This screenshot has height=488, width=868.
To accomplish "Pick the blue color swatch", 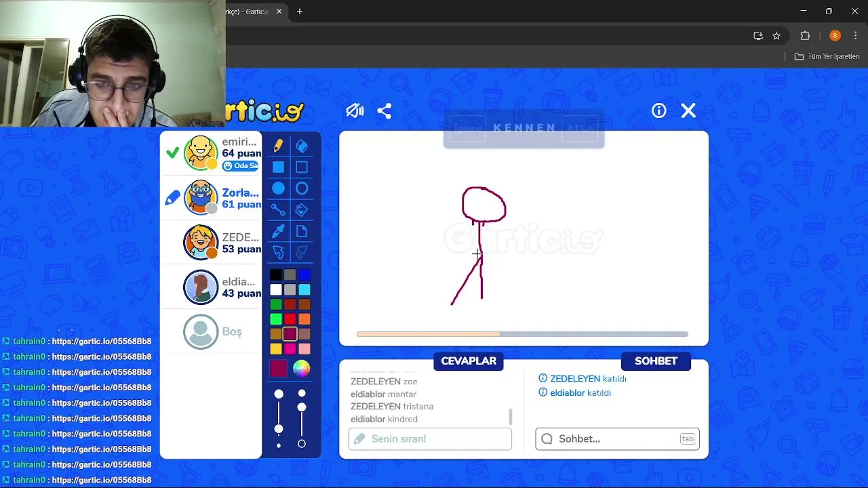I will click(x=304, y=274).
